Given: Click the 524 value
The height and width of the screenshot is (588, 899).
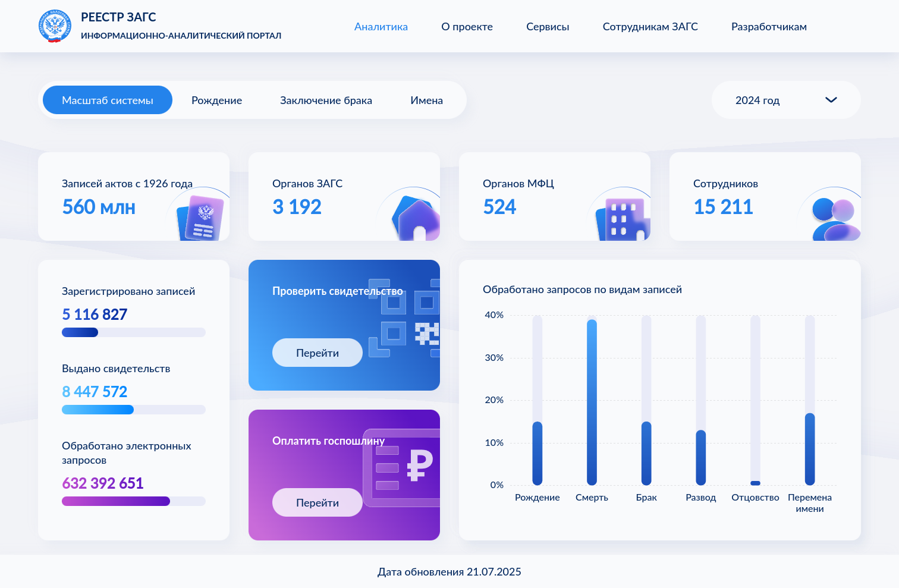Looking at the screenshot, I should [499, 207].
